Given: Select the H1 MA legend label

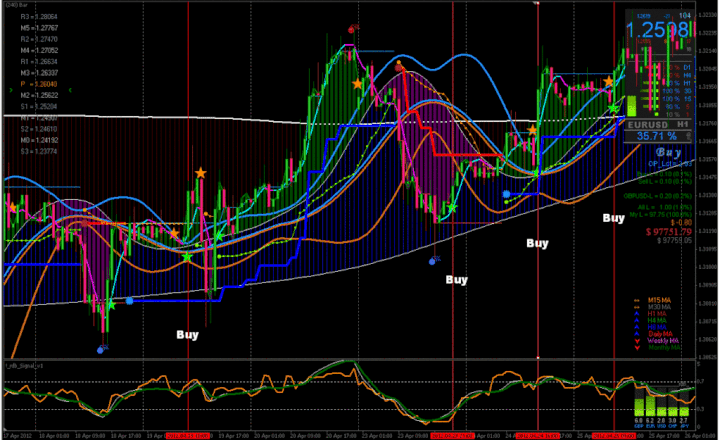Looking at the screenshot, I should coord(657,314).
